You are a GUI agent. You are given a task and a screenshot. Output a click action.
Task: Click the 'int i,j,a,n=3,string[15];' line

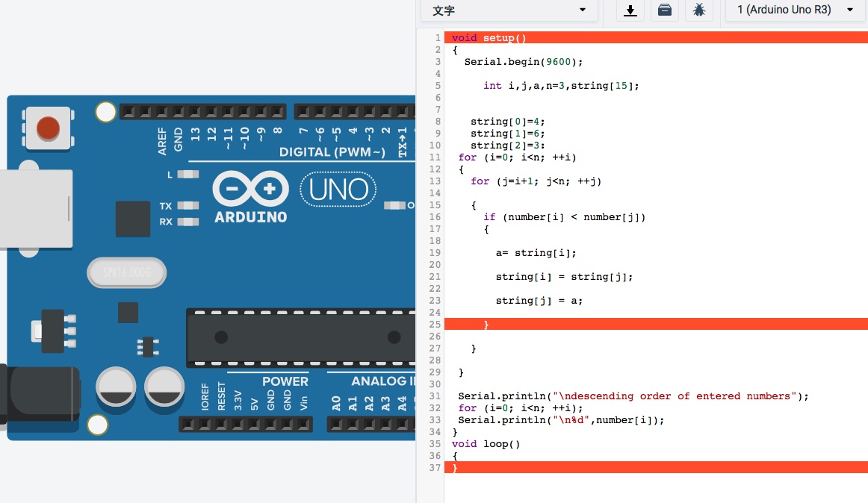561,86
